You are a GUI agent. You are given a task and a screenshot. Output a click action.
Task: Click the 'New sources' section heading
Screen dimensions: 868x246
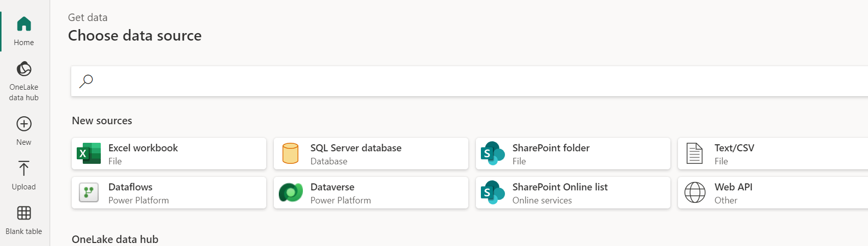[x=102, y=121]
